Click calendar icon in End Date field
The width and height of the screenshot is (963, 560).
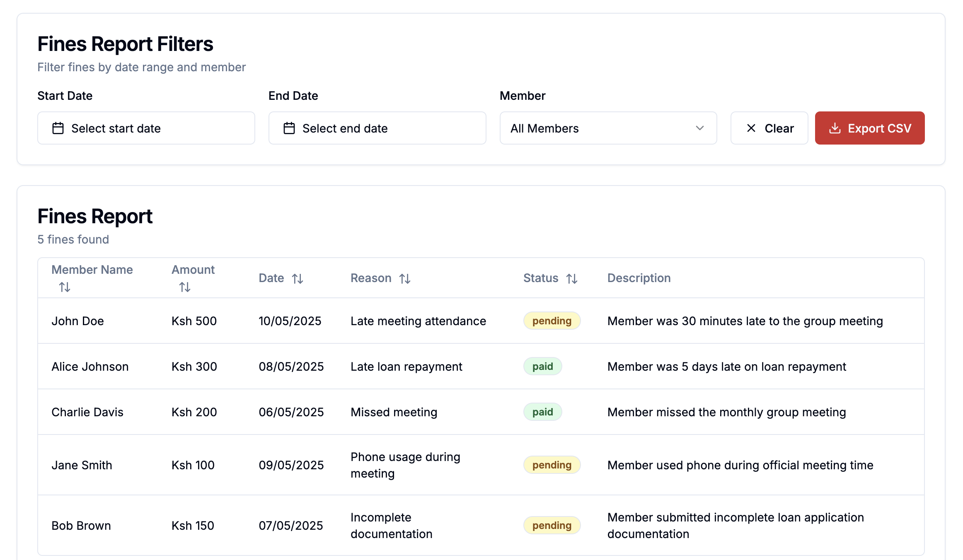point(289,128)
